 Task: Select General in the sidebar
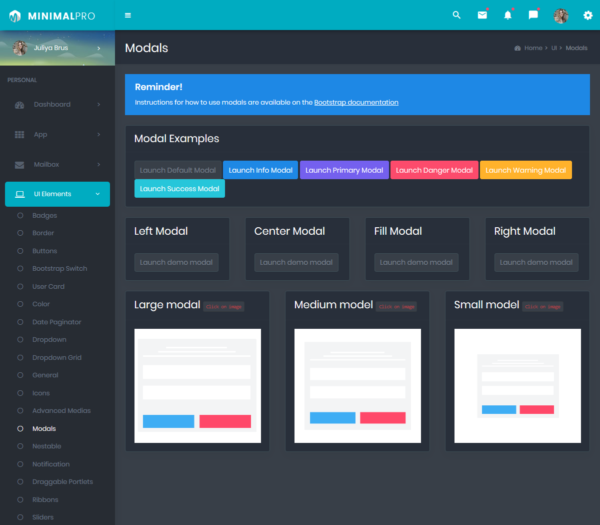(x=45, y=375)
